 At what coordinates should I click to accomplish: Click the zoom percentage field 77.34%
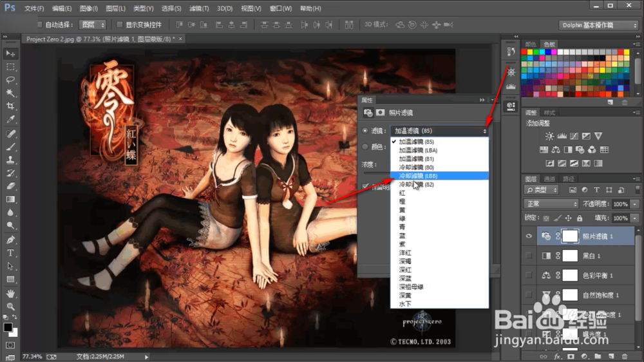(32, 357)
